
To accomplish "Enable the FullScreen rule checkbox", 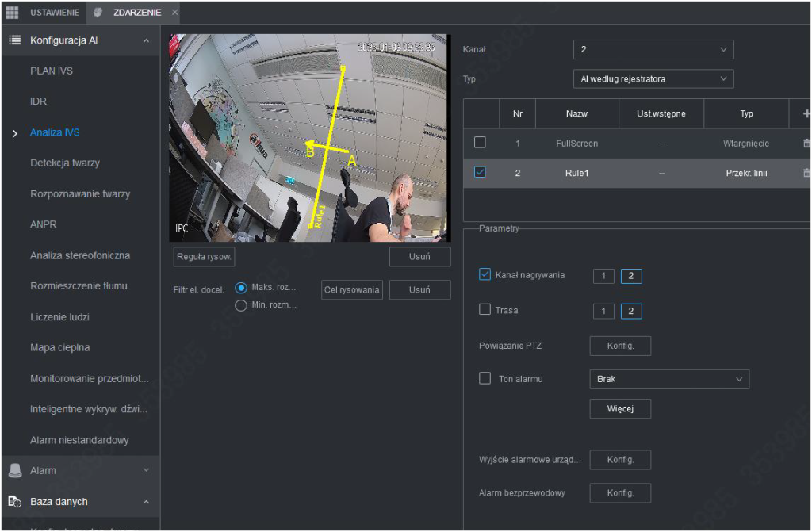I will [479, 143].
